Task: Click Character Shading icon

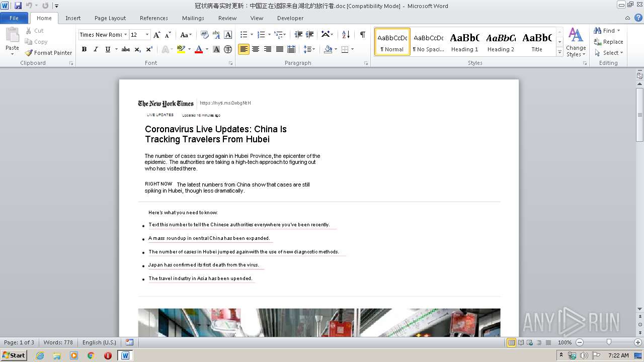Action: click(216, 49)
